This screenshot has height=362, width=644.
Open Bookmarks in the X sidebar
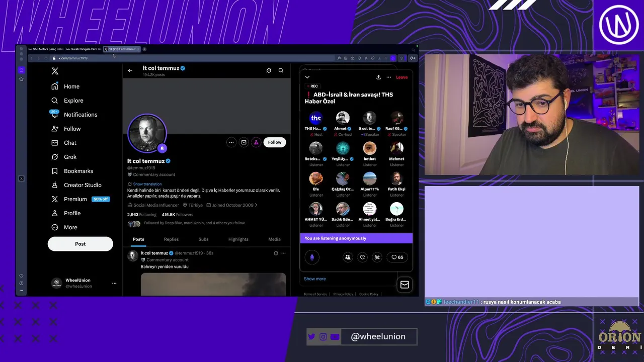72,171
